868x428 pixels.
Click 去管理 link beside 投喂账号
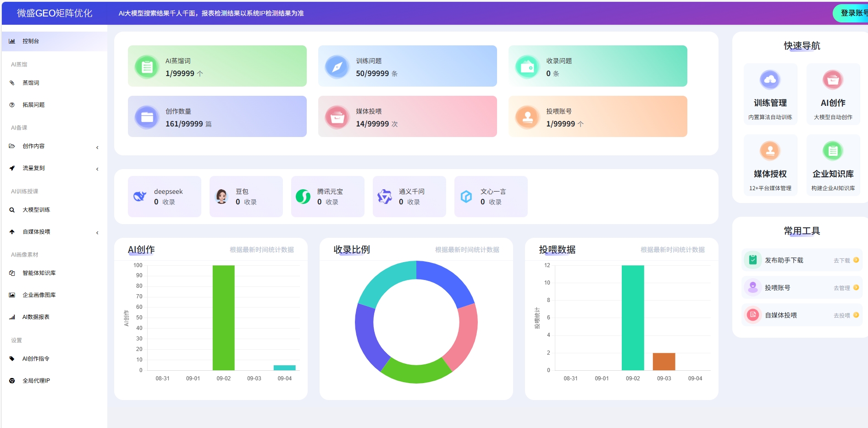[x=841, y=288]
